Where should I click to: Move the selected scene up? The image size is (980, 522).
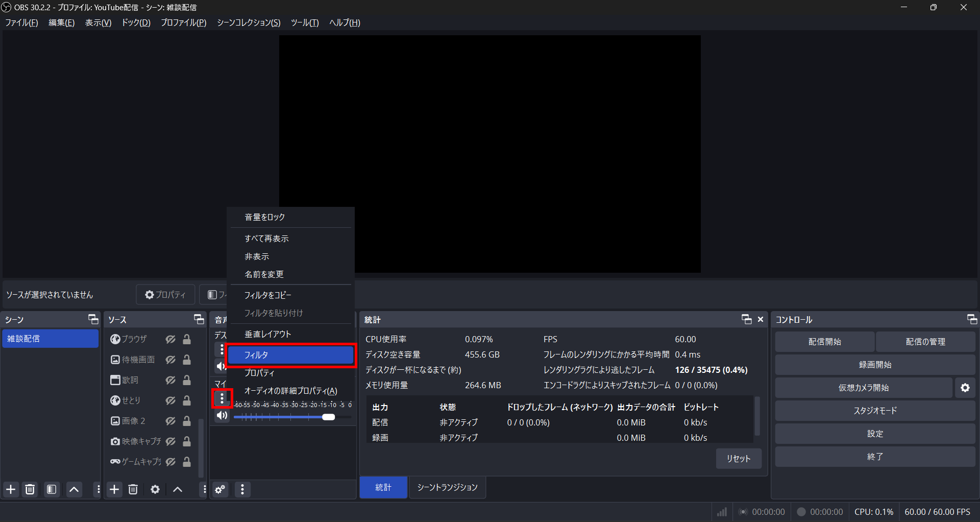coord(74,489)
